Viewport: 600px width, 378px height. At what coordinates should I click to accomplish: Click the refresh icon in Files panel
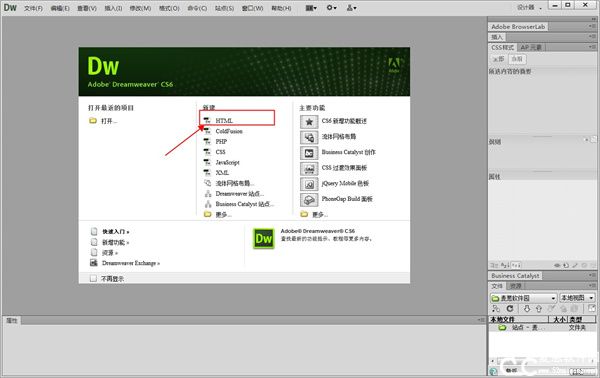pos(510,308)
